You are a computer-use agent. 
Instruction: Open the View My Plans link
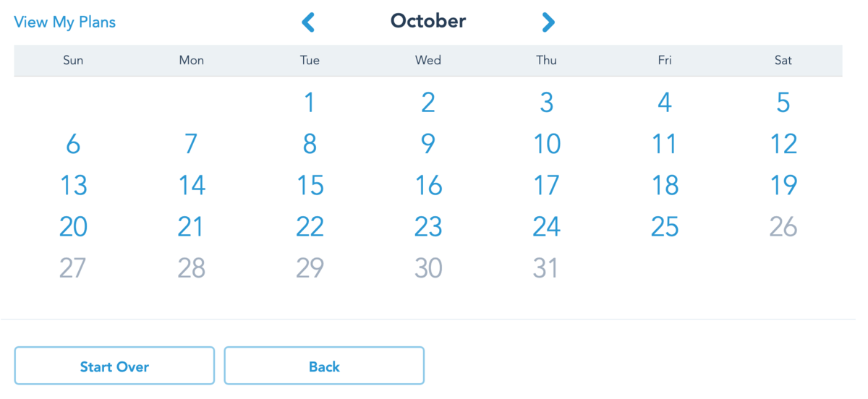65,22
